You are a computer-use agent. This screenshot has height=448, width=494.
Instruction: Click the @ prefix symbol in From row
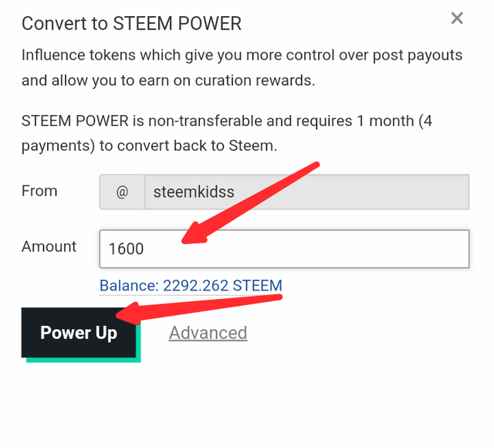tap(122, 192)
